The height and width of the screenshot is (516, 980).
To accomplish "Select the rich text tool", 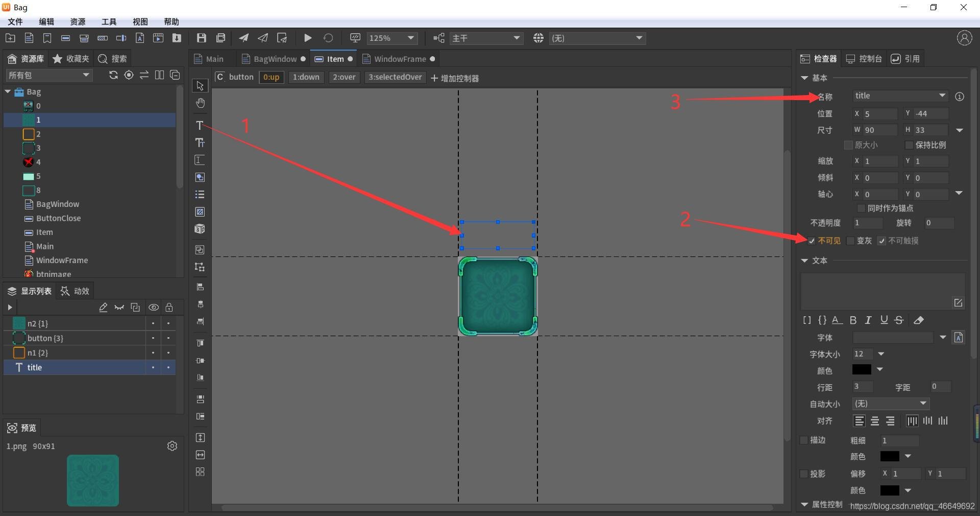I will (x=200, y=143).
